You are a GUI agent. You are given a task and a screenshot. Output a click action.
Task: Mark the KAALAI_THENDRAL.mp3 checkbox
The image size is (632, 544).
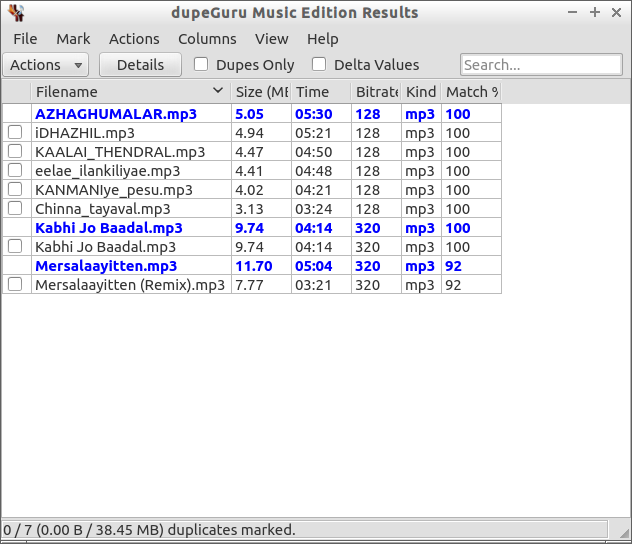point(15,151)
